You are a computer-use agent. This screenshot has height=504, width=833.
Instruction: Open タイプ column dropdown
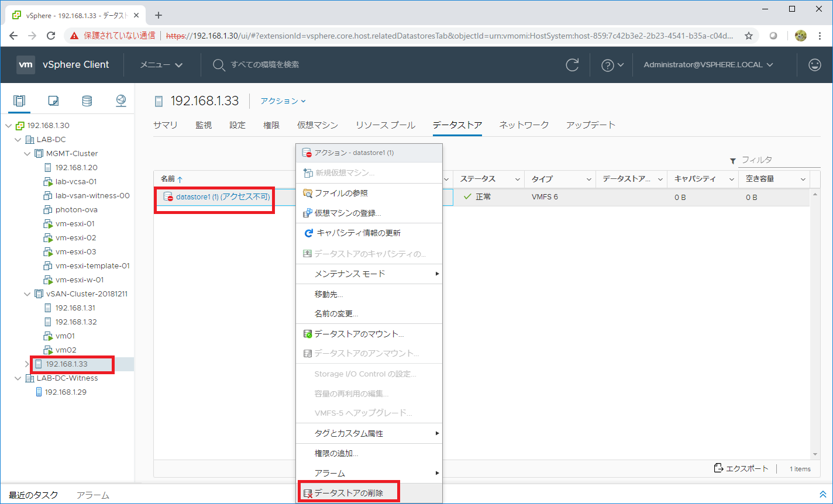(x=588, y=179)
